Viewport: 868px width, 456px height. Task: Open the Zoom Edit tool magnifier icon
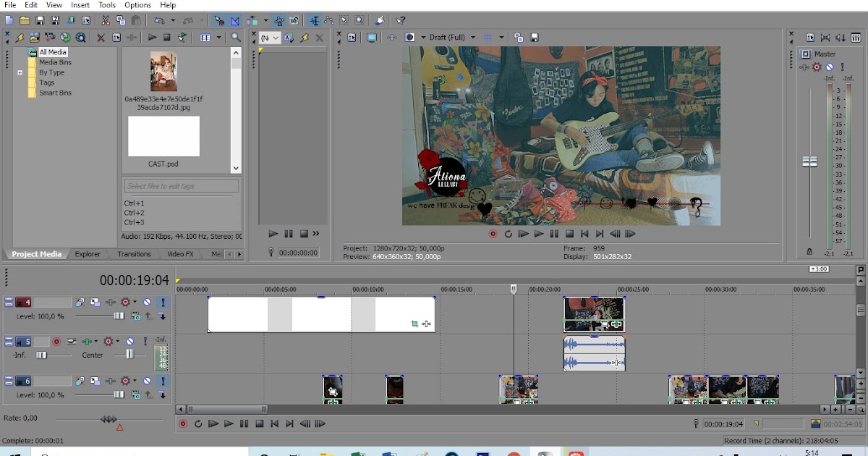tap(360, 20)
